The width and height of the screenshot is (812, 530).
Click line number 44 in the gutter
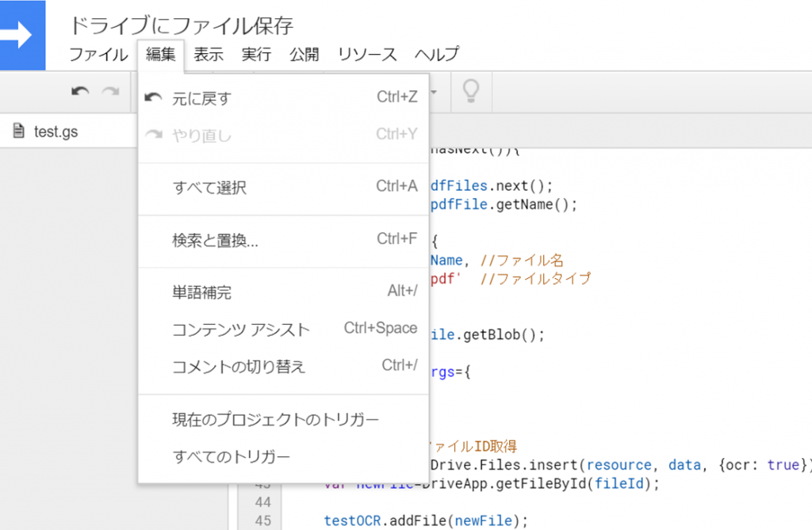(x=263, y=502)
